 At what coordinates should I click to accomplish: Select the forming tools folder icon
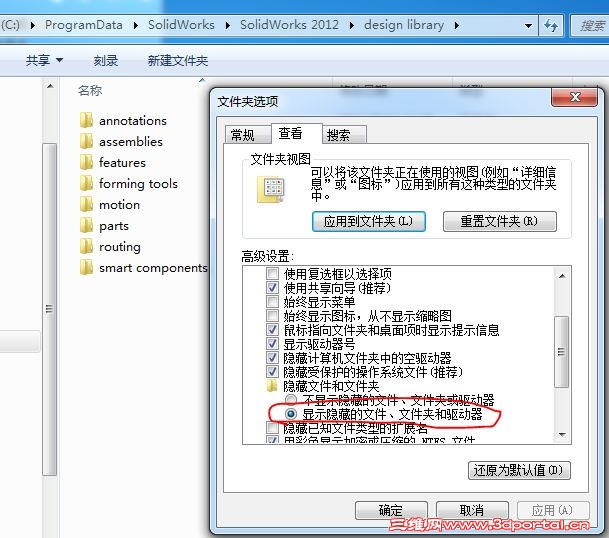click(x=86, y=183)
